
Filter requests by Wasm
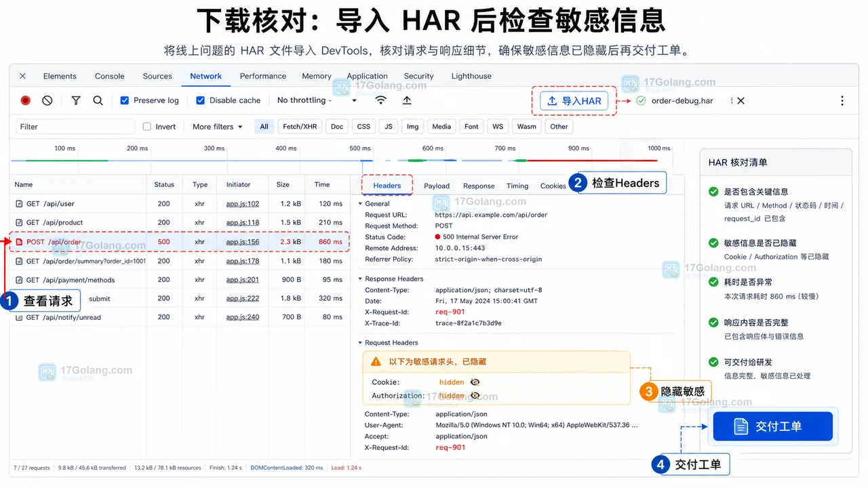tap(526, 127)
